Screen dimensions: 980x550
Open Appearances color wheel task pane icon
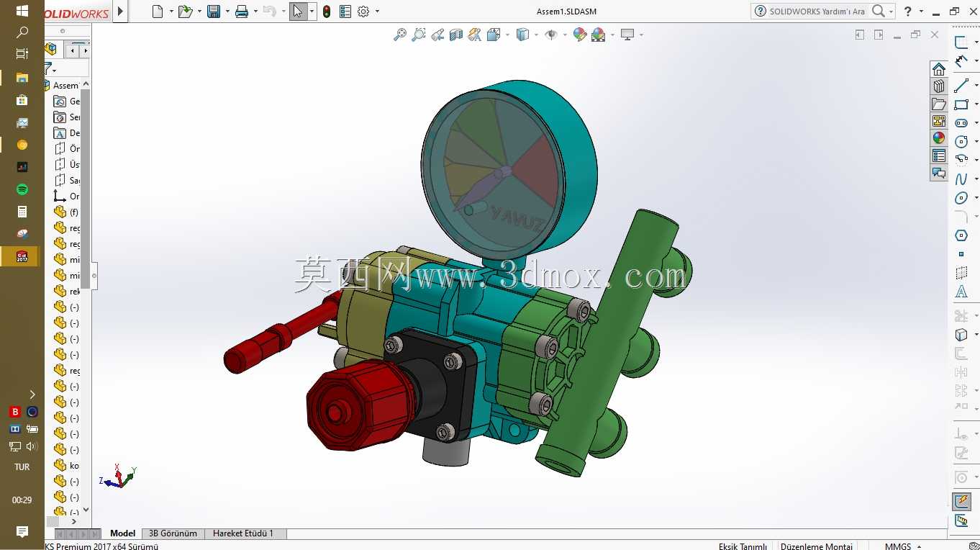coord(939,138)
